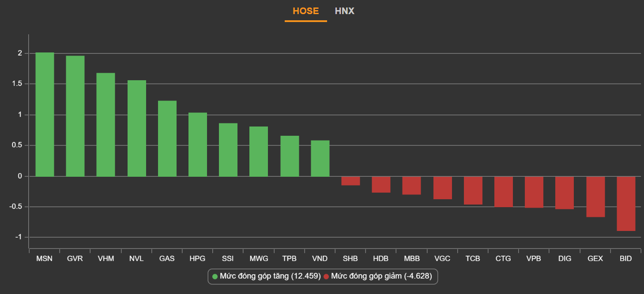Select the TCB red bar
The image size is (644, 294).
(473, 190)
